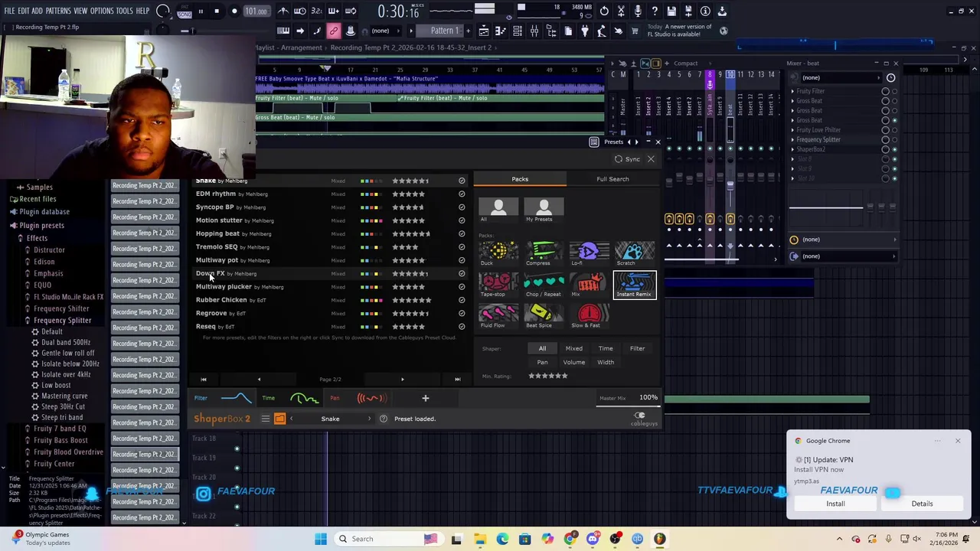Image resolution: width=980 pixels, height=551 pixels.
Task: Open the ShaperBox hamburger menu
Action: (265, 419)
